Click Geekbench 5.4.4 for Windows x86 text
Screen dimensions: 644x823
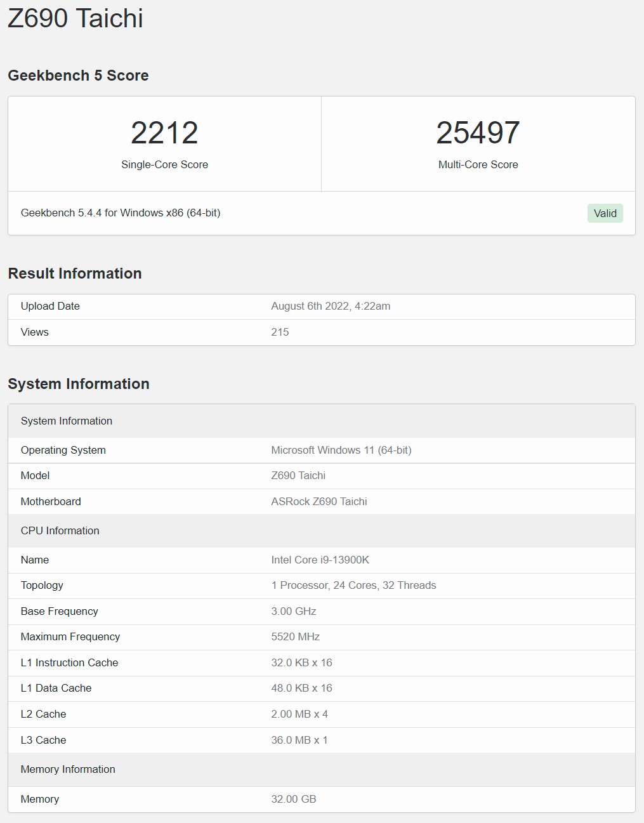[x=121, y=213]
